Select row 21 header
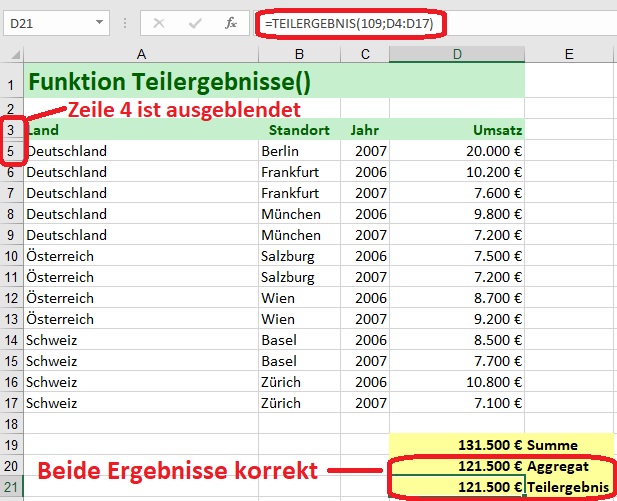This screenshot has width=617, height=501. [x=11, y=486]
